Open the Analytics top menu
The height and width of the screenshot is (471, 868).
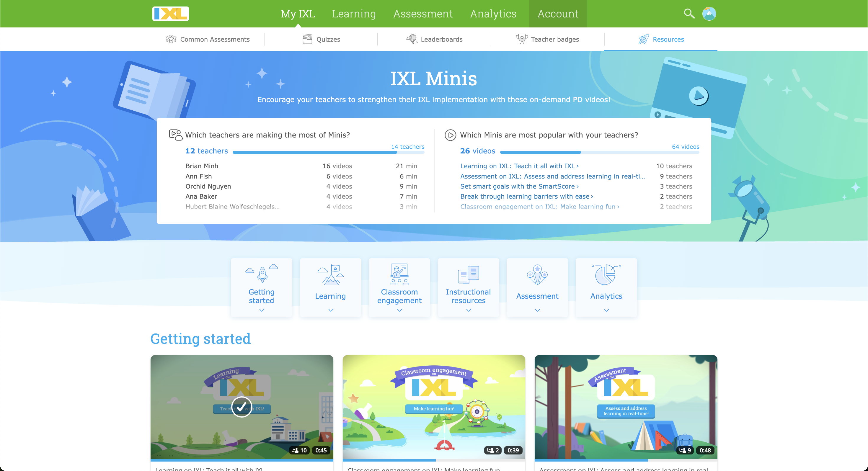(x=493, y=14)
